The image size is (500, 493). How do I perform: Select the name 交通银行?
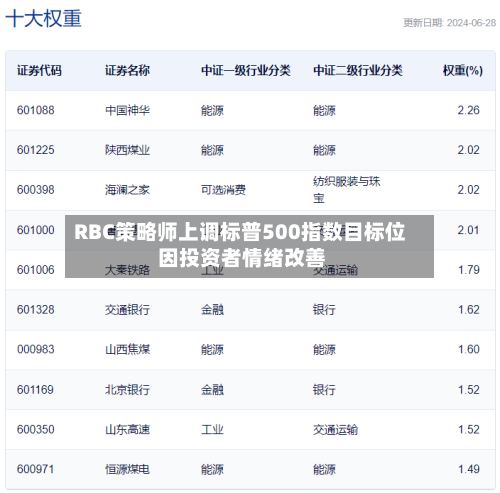point(127,310)
